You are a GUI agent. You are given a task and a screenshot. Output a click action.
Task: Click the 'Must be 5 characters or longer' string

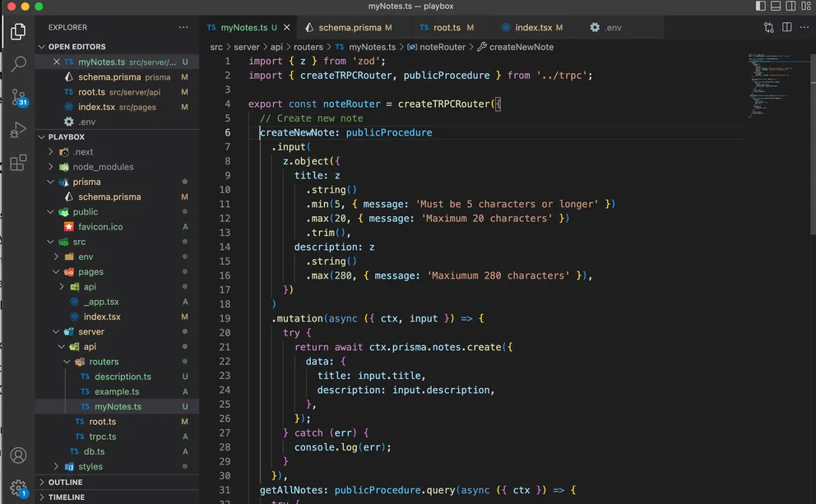(507, 204)
